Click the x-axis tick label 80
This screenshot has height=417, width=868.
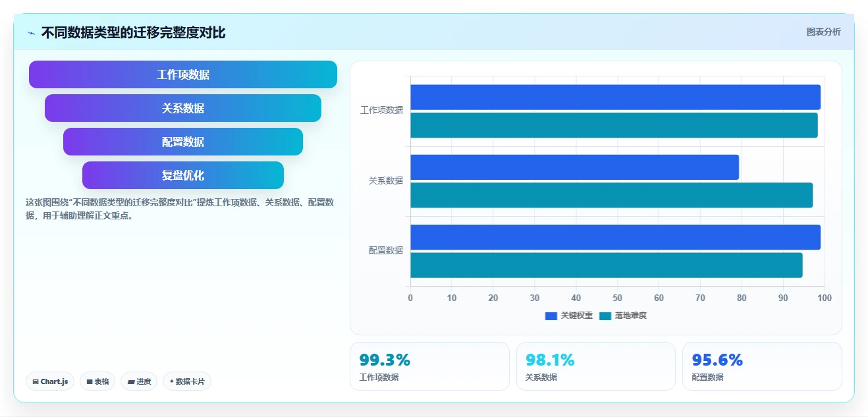coord(742,298)
